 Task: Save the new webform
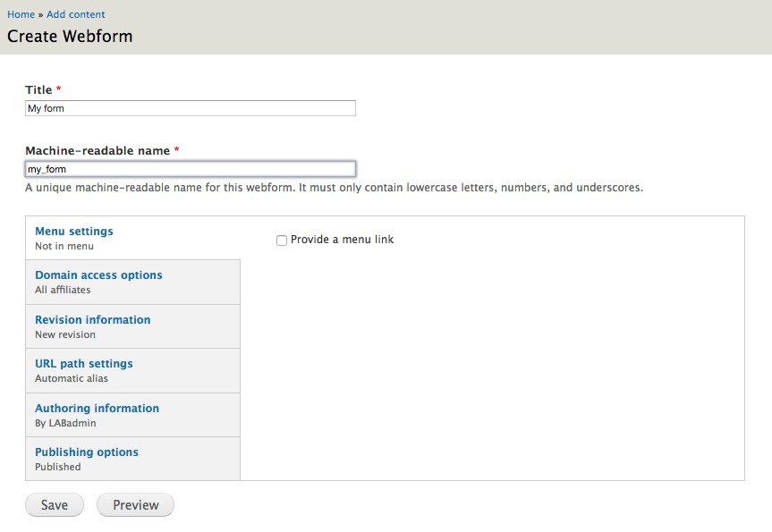coord(54,504)
